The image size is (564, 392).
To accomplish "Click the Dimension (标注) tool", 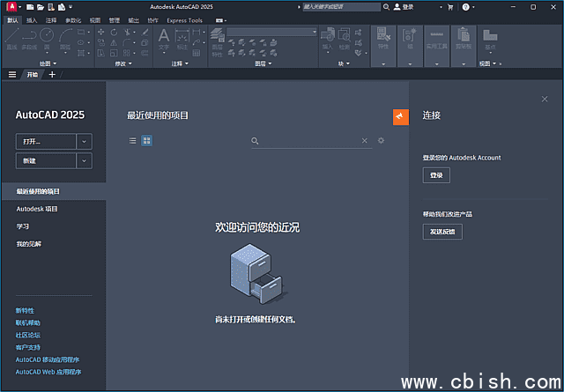I will point(182,39).
